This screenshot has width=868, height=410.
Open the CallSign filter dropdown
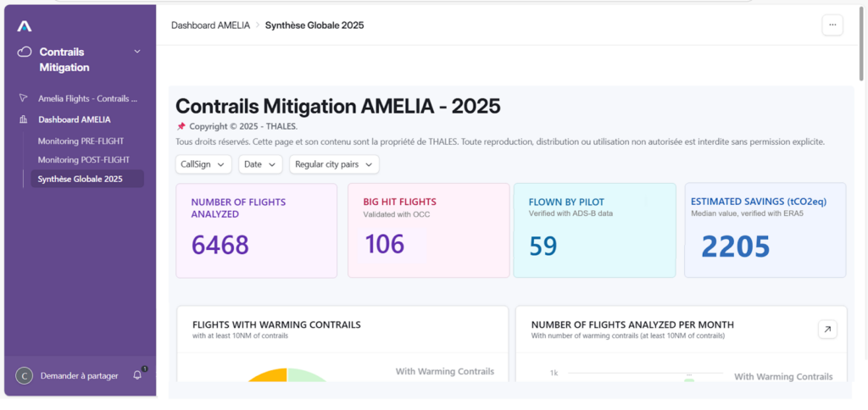pyautogui.click(x=203, y=164)
